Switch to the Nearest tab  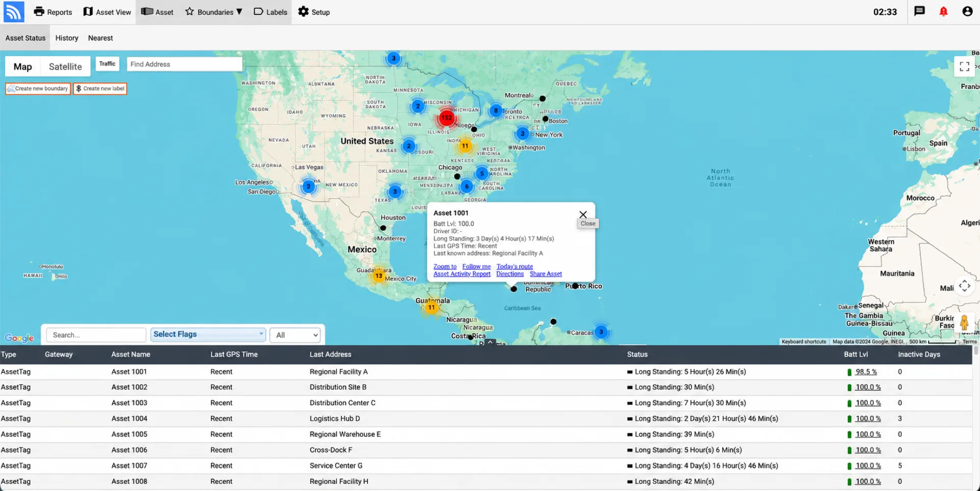point(101,38)
